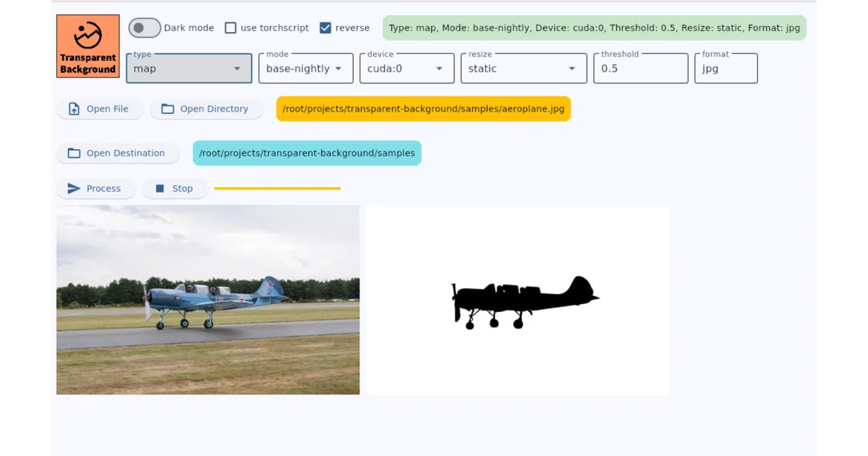
Task: Click the yellow progress bar
Action: [278, 188]
